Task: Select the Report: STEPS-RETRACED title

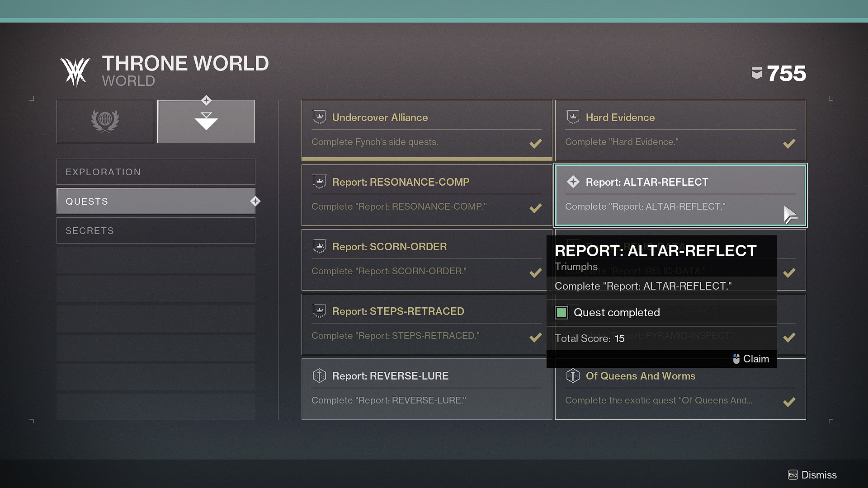Action: [x=398, y=311]
